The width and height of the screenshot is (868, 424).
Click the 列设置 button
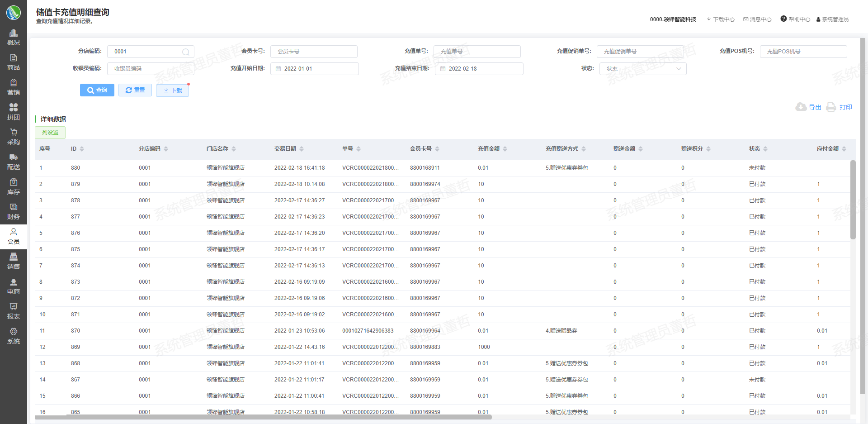click(x=50, y=133)
